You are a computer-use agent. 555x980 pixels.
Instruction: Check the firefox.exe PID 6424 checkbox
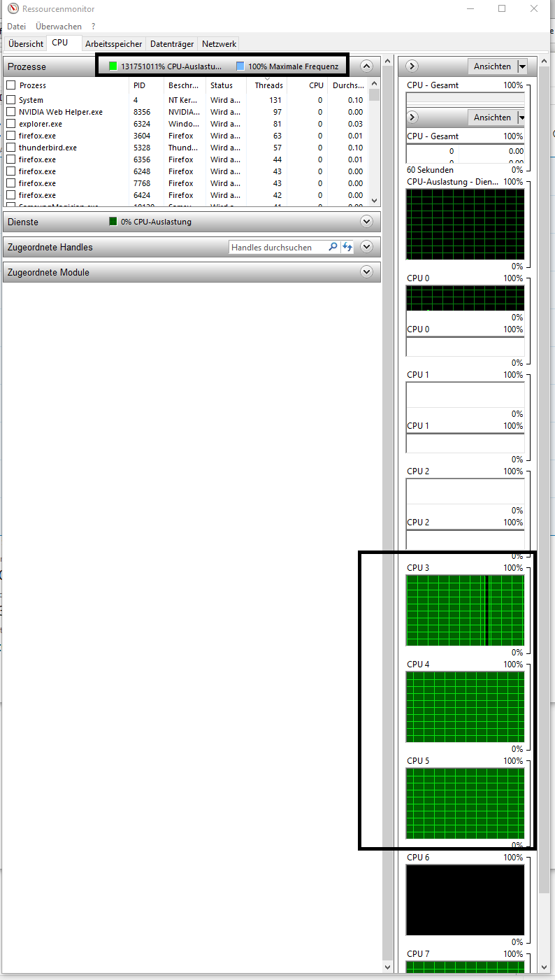pos(10,195)
